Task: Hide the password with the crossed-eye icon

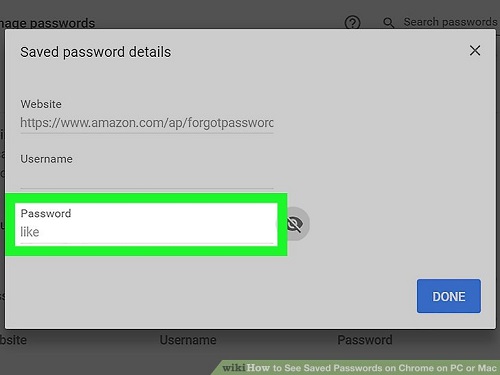Action: [295, 224]
